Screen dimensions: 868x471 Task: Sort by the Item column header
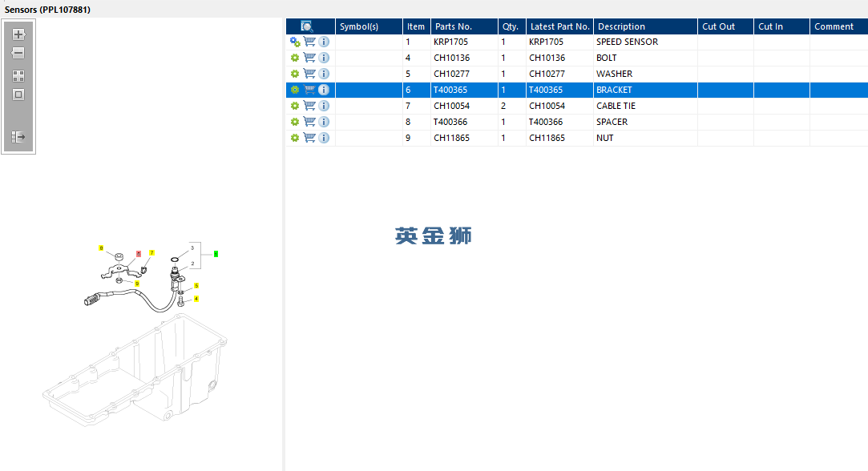click(416, 26)
